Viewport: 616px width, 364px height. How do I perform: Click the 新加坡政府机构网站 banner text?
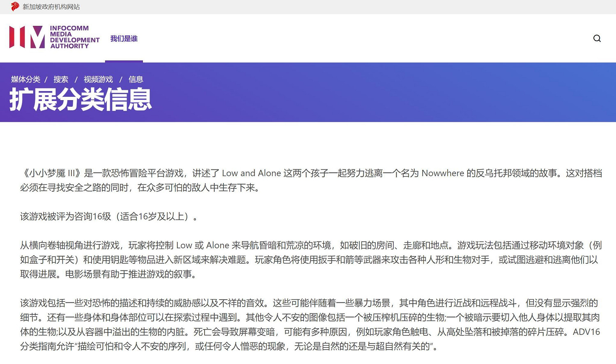click(51, 7)
